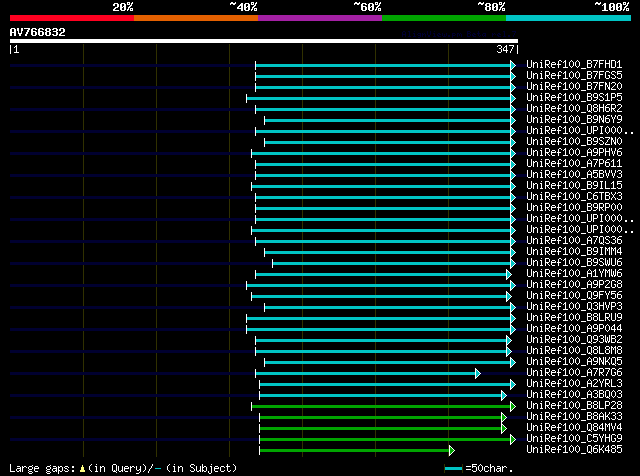Click the white query sequence bar

coord(264,41)
